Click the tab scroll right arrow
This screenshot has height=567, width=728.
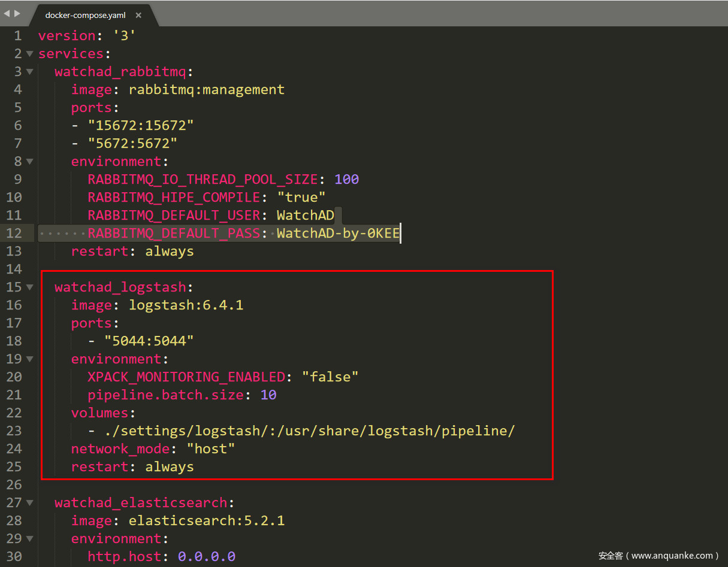[17, 13]
